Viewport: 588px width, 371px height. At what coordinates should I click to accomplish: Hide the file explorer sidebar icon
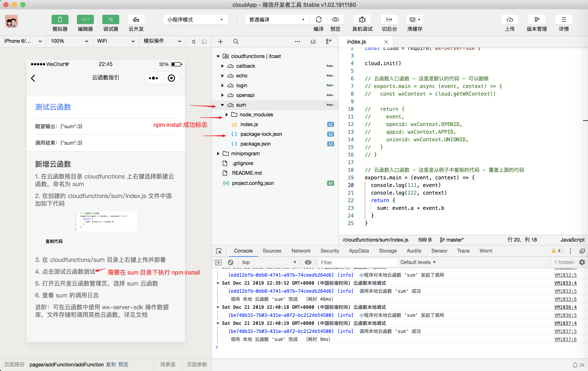pos(329,41)
